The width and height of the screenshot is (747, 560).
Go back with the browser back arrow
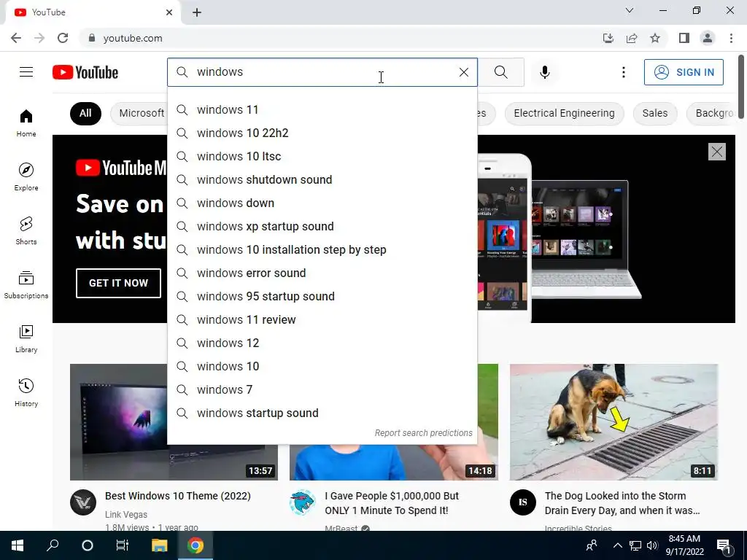point(16,38)
